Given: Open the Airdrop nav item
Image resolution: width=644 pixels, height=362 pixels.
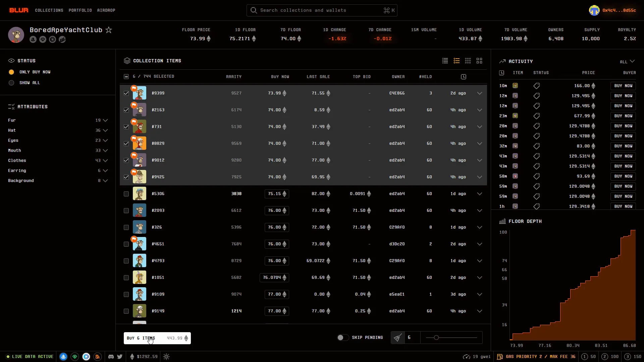Looking at the screenshot, I should coord(106,10).
